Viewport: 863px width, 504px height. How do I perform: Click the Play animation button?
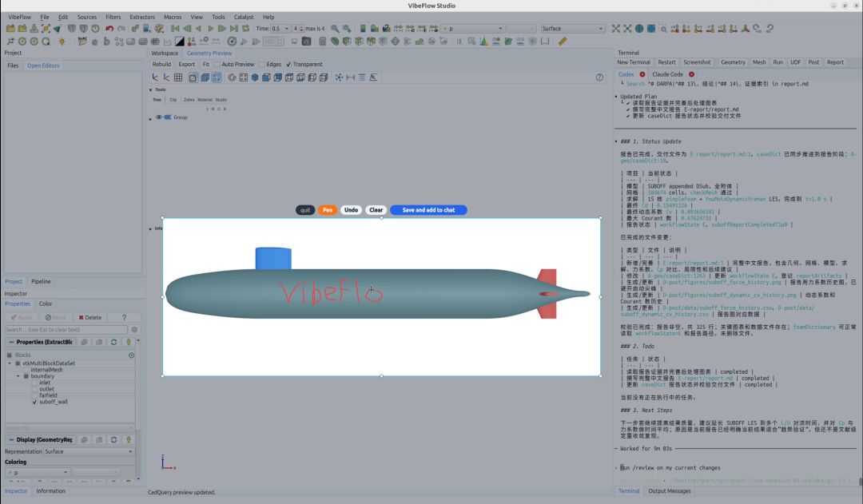coord(210,29)
